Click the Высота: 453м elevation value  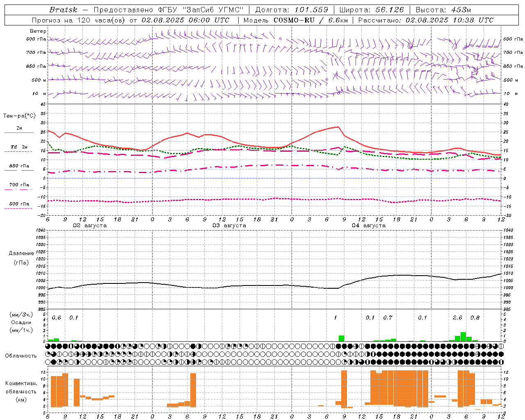[x=443, y=10]
